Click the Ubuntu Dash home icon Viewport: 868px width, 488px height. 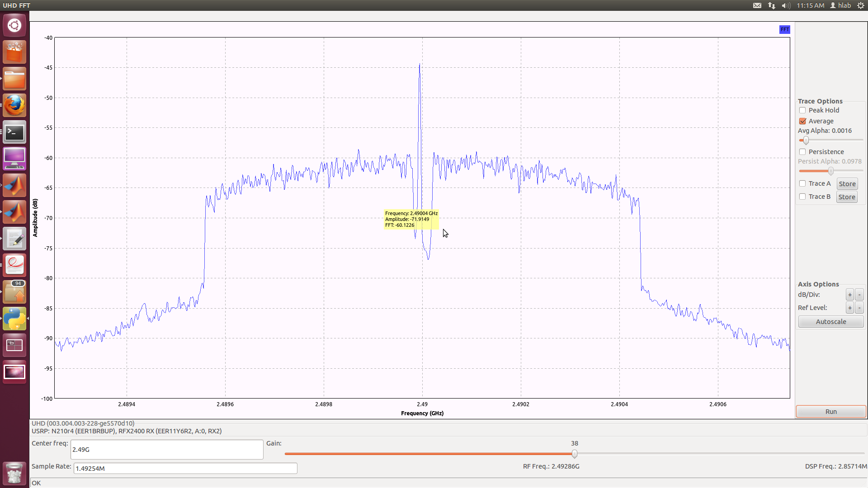(x=14, y=25)
